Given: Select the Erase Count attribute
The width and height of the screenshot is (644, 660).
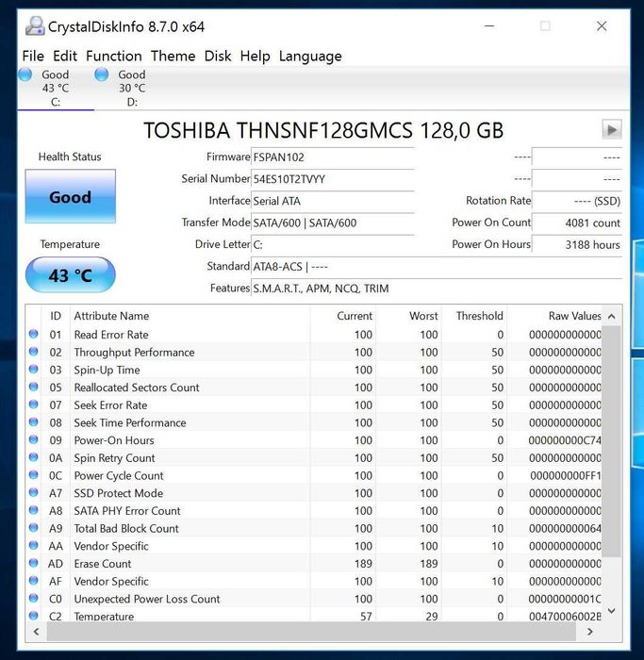Looking at the screenshot, I should click(x=103, y=564).
